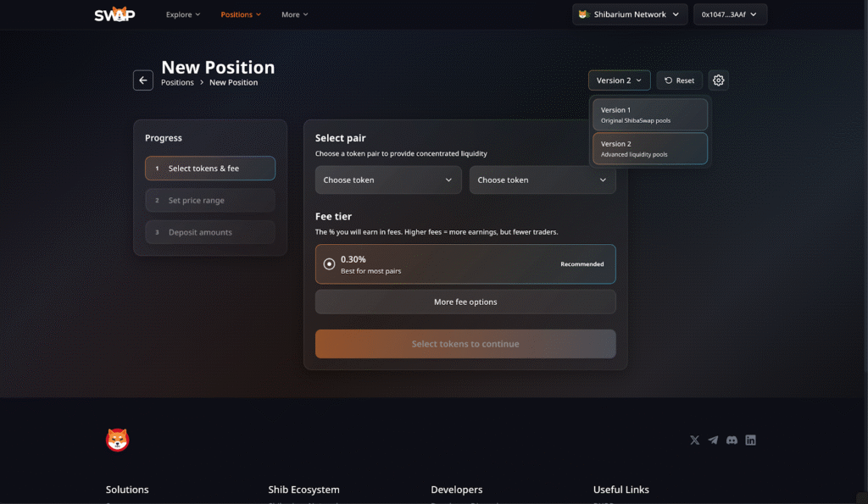Open the Shibarium Network selector
This screenshot has width=868, height=504.
(630, 14)
